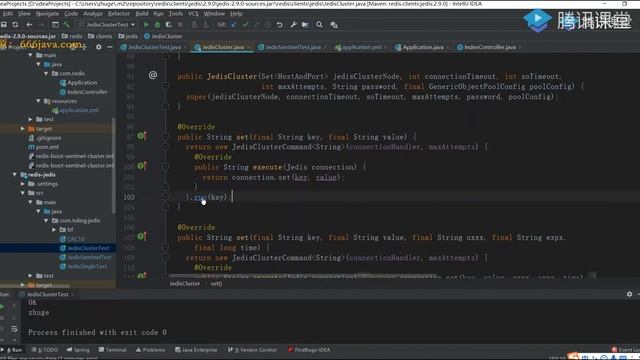Image resolution: width=640 pixels, height=360 pixels.
Task: Open the Problems tool window
Action: click(150, 350)
